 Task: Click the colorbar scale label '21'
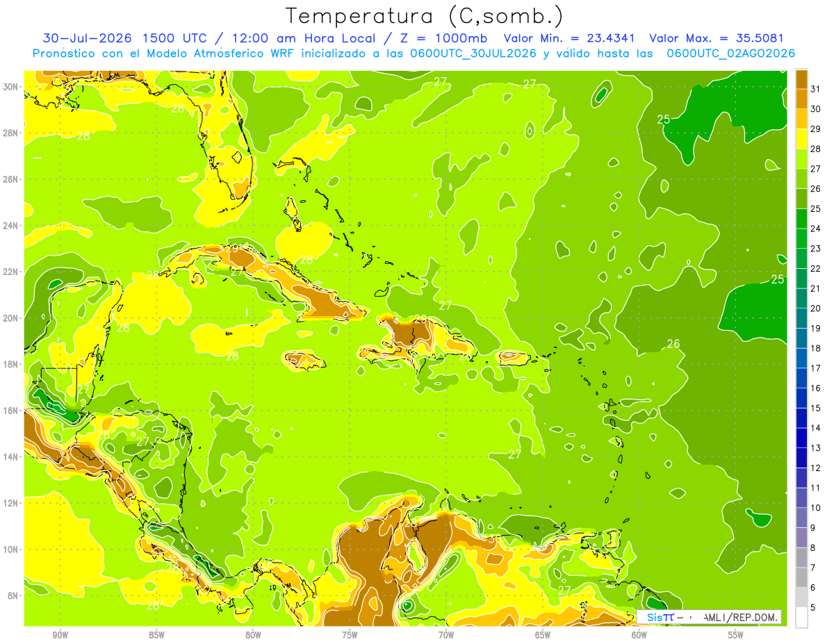click(x=815, y=288)
